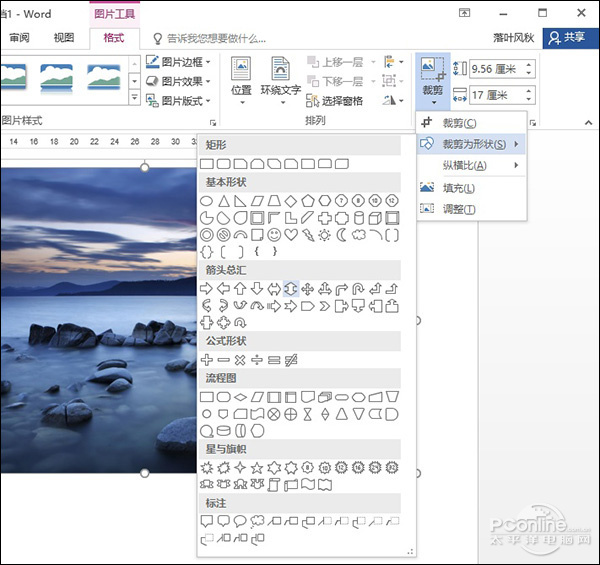Viewport: 600px width, 565px height.
Task: Click the 告诉我您想要做什么 search box
Action: (215, 39)
